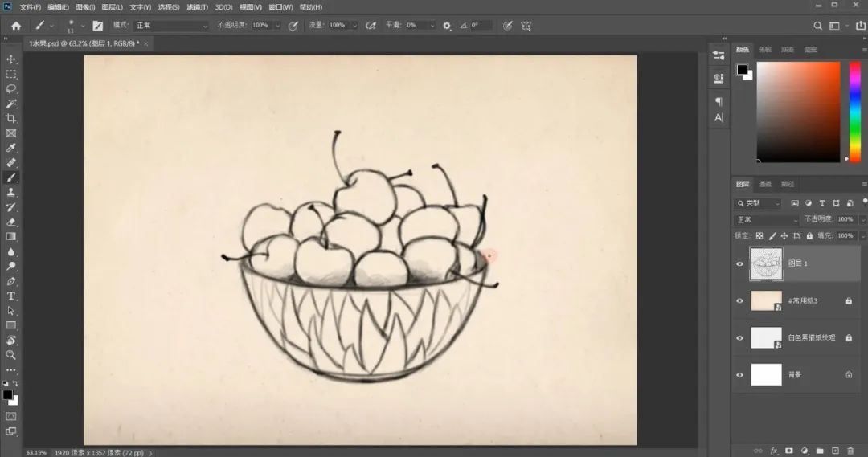868x457 pixels.
Task: Open the brush blending mode dropdown 正常
Action: point(172,26)
